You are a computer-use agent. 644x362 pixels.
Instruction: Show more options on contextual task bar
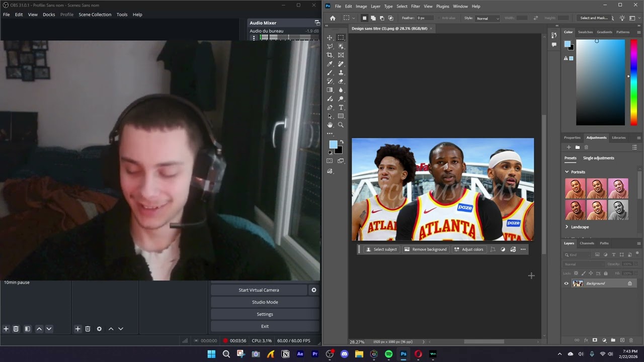click(523, 249)
